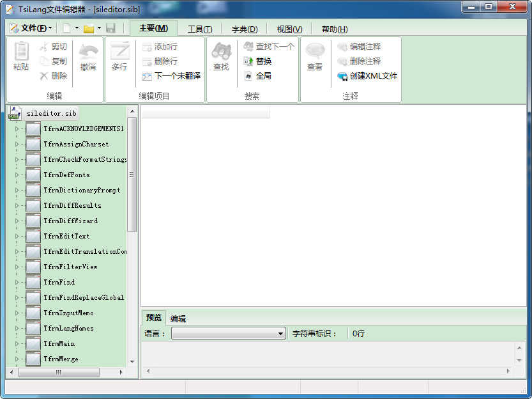Select TfrmEditTranslationCom tree item
The height and width of the screenshot is (399, 532).
[x=85, y=251]
